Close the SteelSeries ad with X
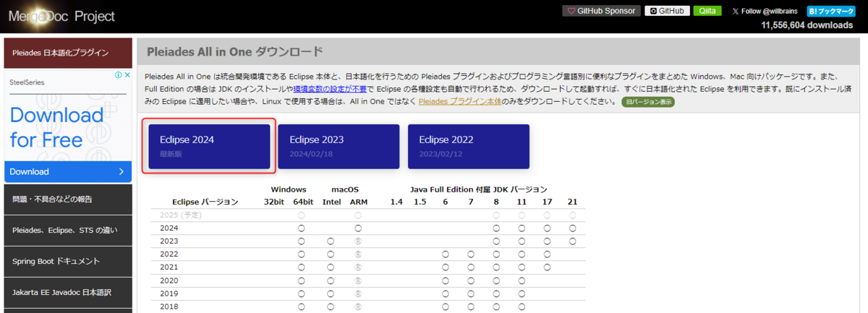868x313 pixels. point(127,74)
